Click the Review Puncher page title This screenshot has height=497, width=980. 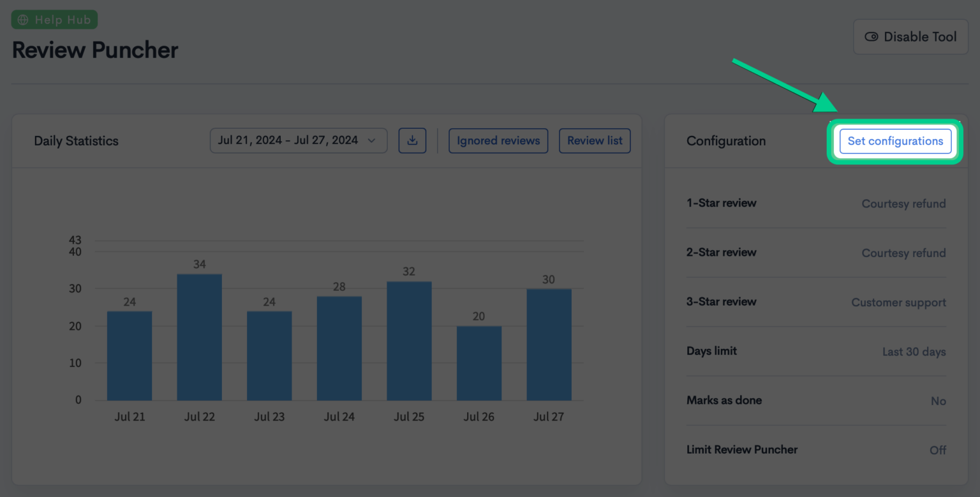[x=94, y=50]
